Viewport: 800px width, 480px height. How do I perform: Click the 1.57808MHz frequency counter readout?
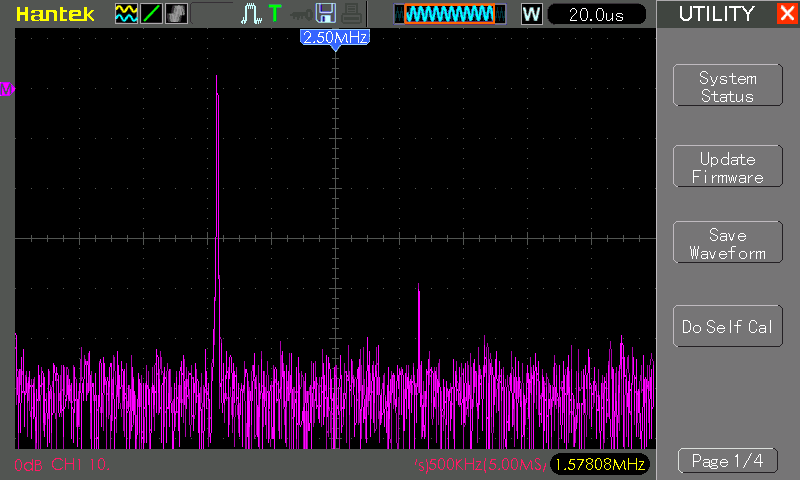point(599,464)
